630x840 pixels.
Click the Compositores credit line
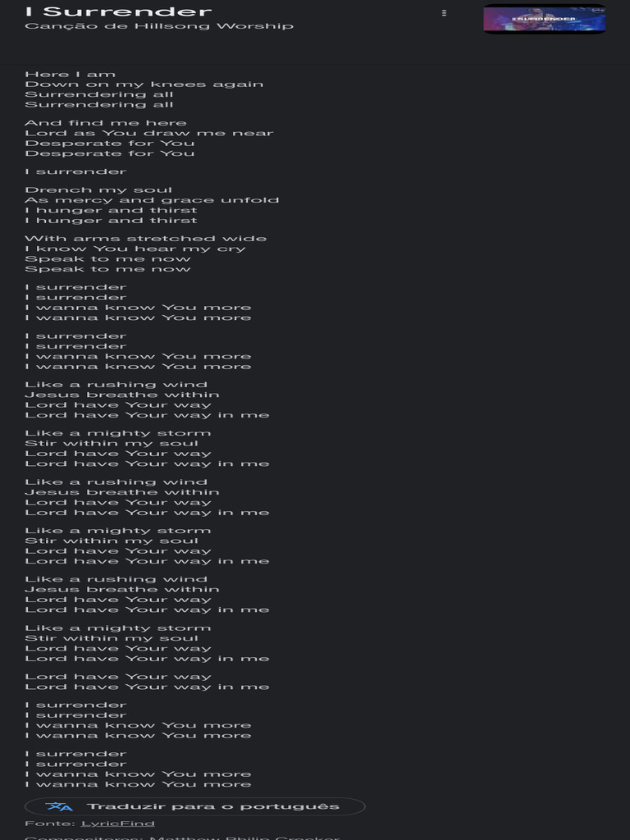(182, 838)
